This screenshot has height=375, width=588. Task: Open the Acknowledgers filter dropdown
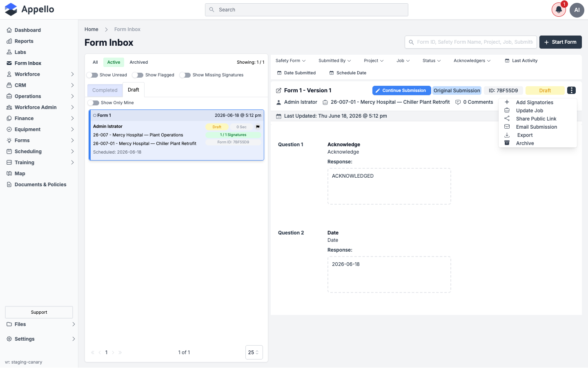click(x=472, y=61)
